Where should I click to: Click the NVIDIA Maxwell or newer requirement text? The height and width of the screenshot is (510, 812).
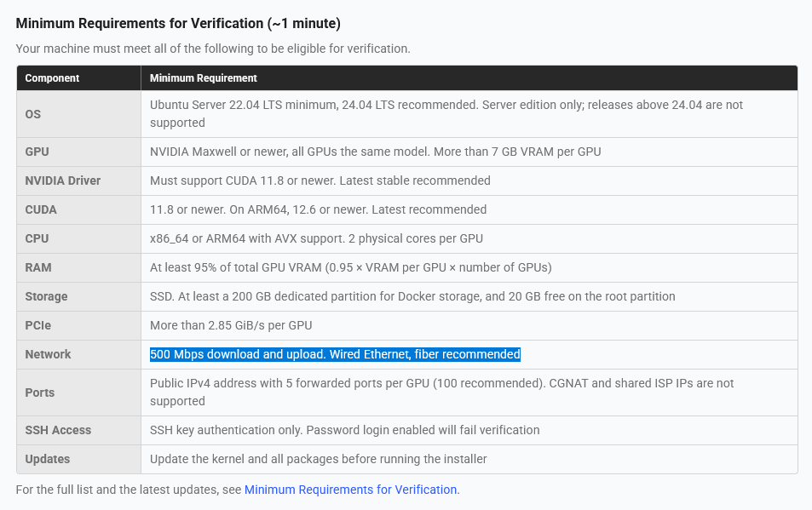point(376,152)
